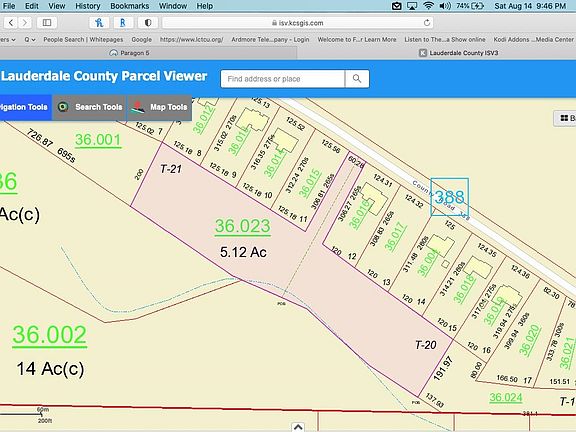Image resolution: width=576 pixels, height=432 pixels.
Task: Open the Navigation Tools panel
Action: [25, 107]
